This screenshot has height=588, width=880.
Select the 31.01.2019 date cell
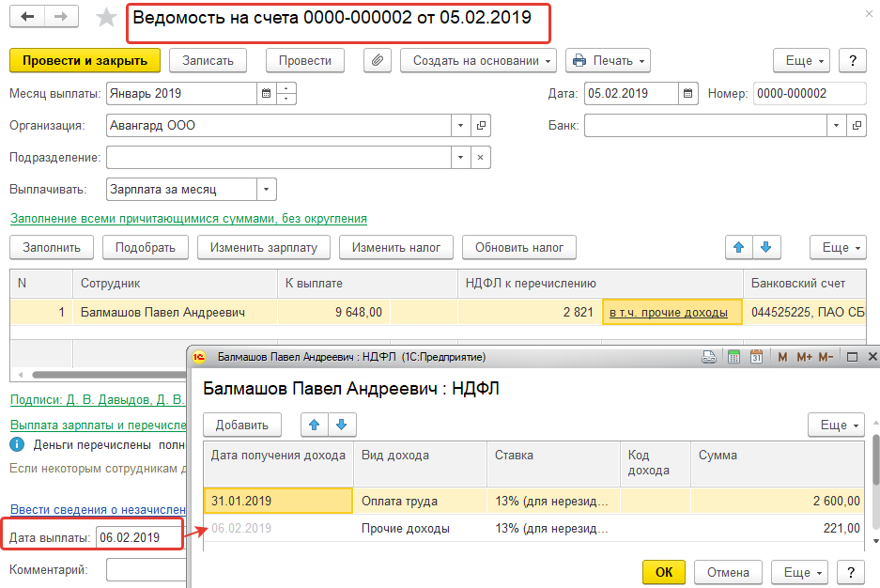click(278, 501)
